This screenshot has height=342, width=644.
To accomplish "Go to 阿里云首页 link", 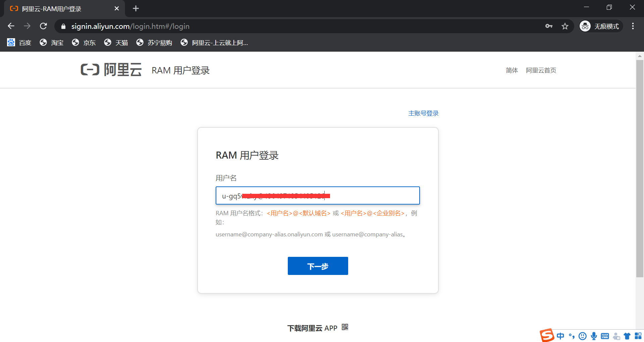I will point(541,70).
